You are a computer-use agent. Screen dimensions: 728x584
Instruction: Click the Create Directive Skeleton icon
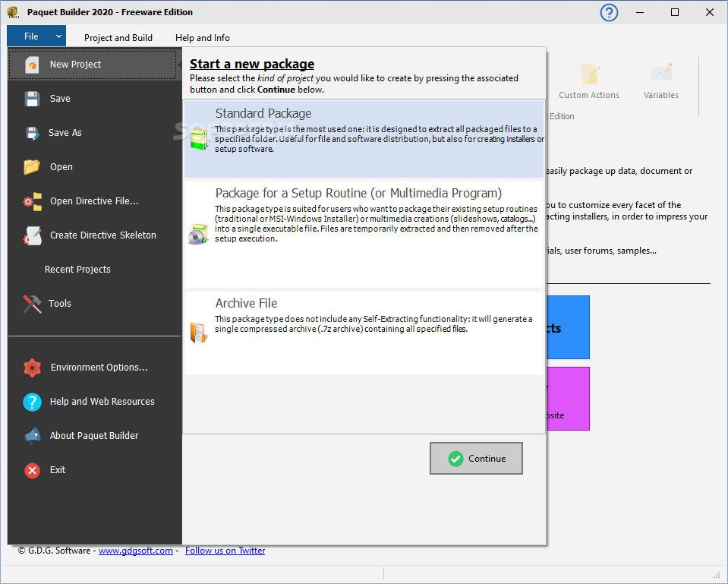(x=33, y=235)
